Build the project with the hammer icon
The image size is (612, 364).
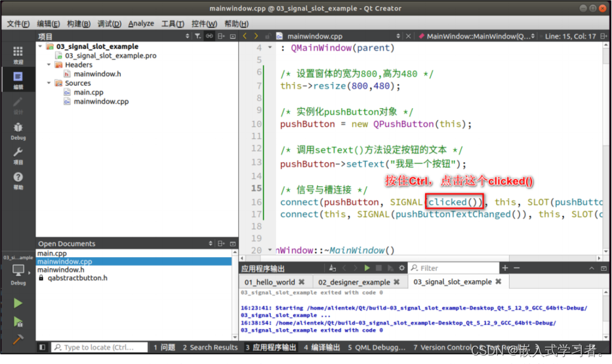tap(18, 338)
